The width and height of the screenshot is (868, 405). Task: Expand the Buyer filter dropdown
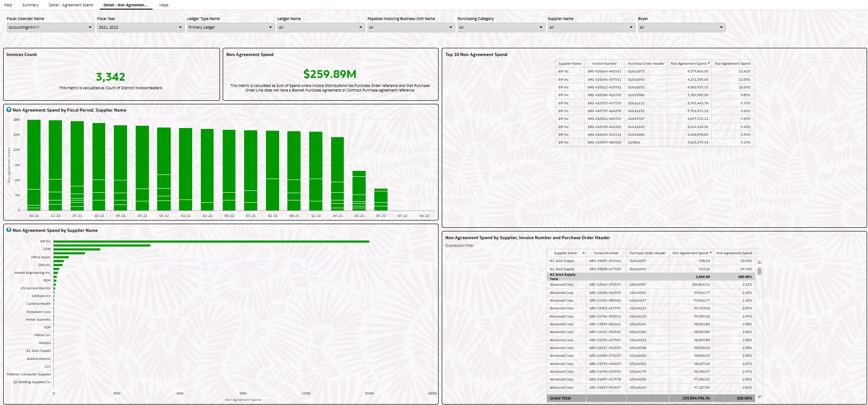(x=681, y=27)
